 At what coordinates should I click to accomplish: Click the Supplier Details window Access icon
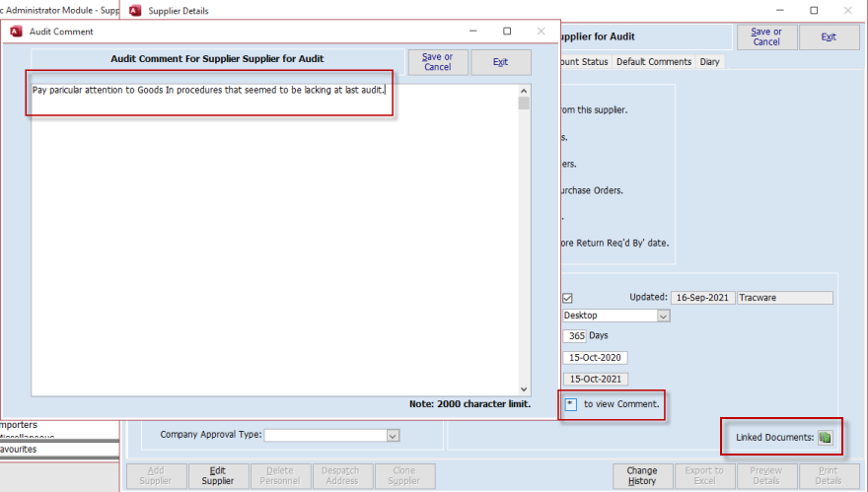tap(135, 11)
